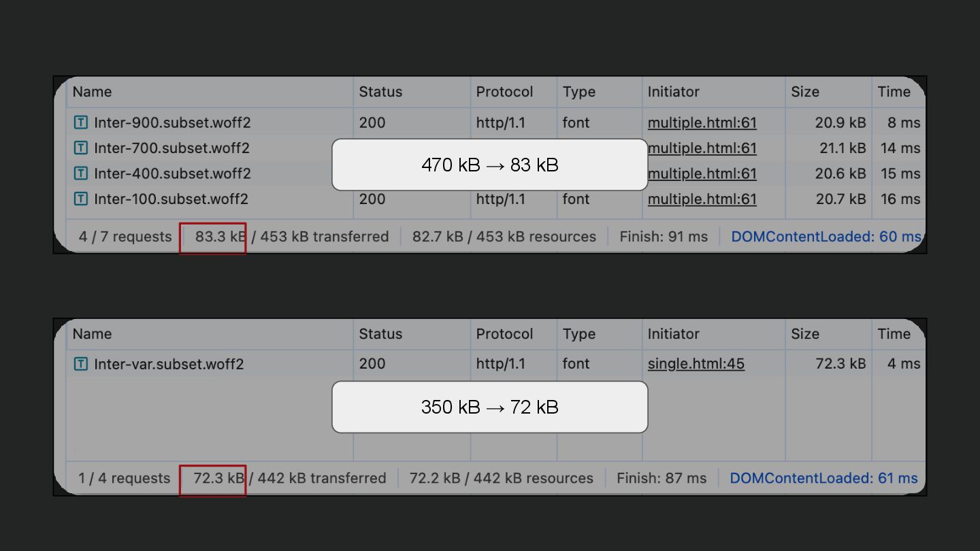Sort top table by Time column header
The height and width of the screenshot is (551, 980).
[x=894, y=92]
